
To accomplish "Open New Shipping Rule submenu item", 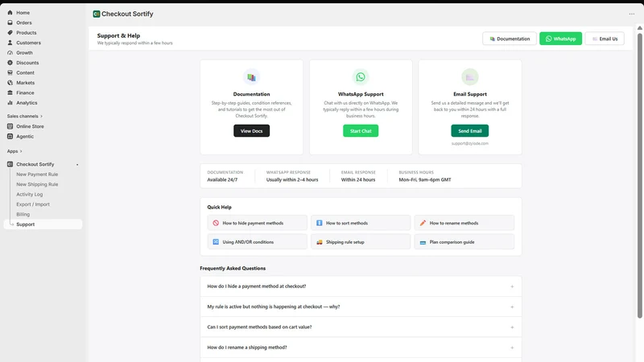I will (37, 184).
